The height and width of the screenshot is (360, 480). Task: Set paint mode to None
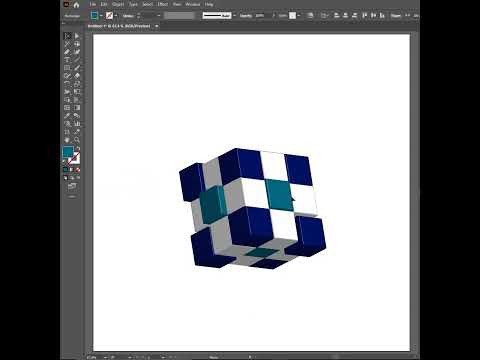[x=78, y=170]
